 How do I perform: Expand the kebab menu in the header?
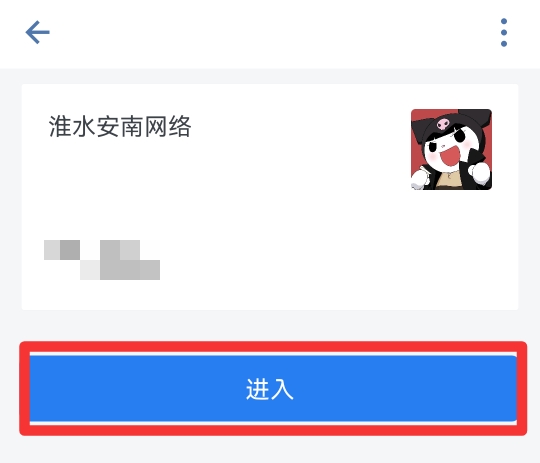point(504,32)
